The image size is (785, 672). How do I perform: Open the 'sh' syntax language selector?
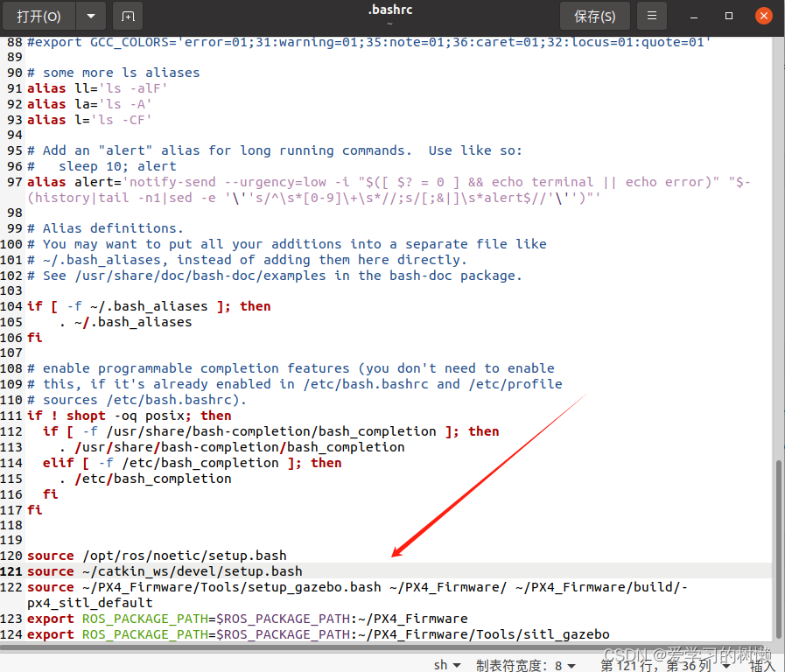click(x=446, y=664)
